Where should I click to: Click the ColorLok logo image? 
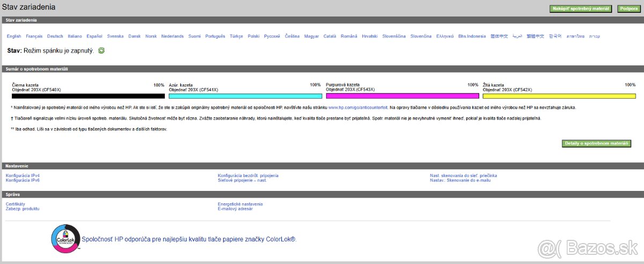point(65,239)
